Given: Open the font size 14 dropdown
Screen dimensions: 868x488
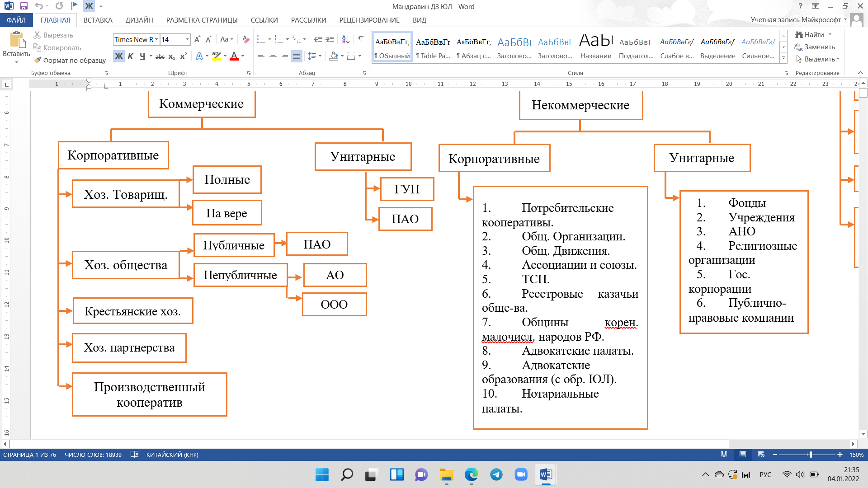Looking at the screenshot, I should pyautogui.click(x=187, y=40).
